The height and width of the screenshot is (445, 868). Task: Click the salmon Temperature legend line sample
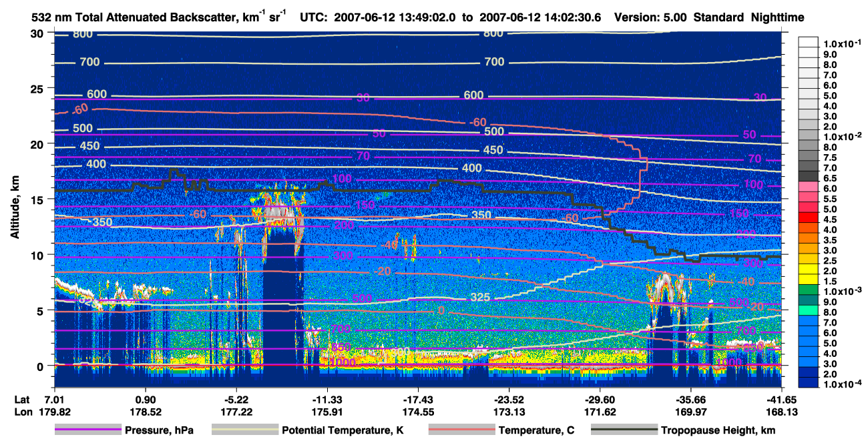click(x=461, y=430)
